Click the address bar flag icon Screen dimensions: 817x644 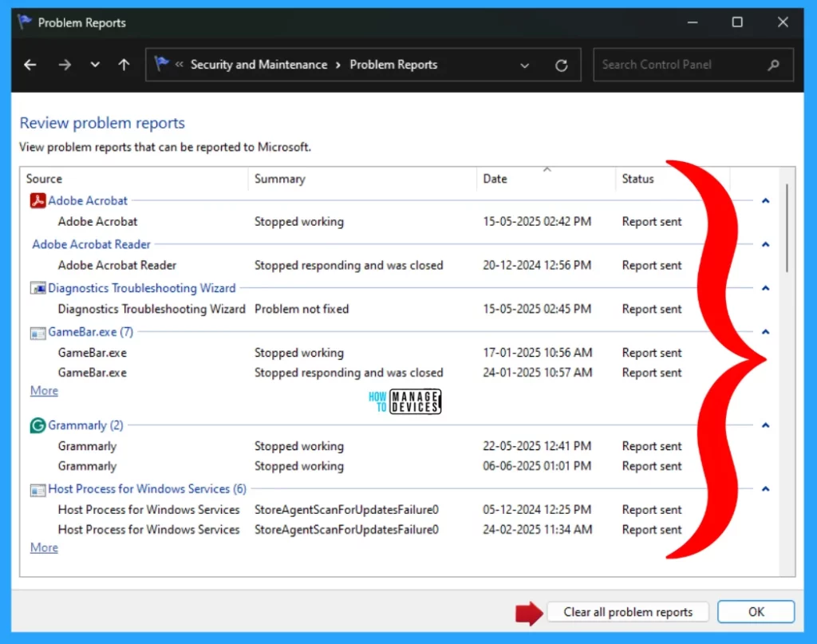(161, 64)
